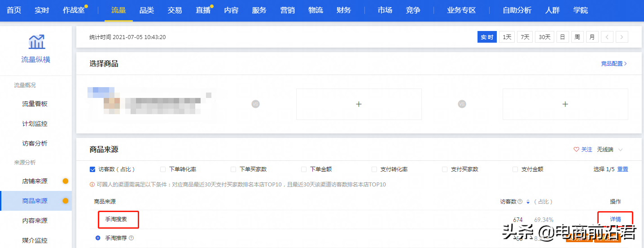Click the help icon next to 手淘推荐
This screenshot has width=644, height=248.
(x=131, y=238)
